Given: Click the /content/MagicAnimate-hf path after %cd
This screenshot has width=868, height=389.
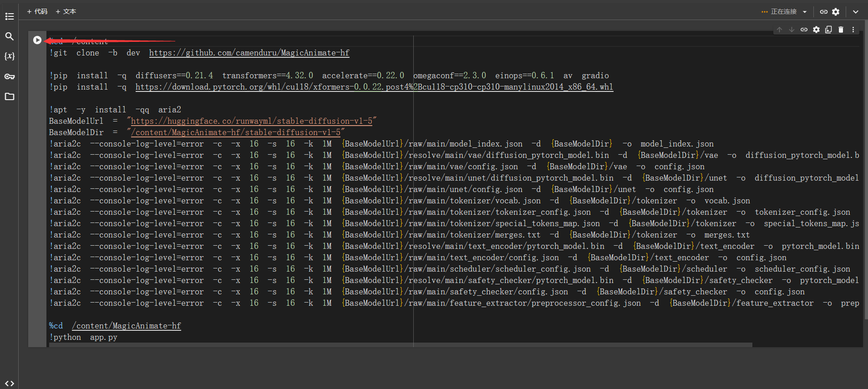Looking at the screenshot, I should (127, 326).
